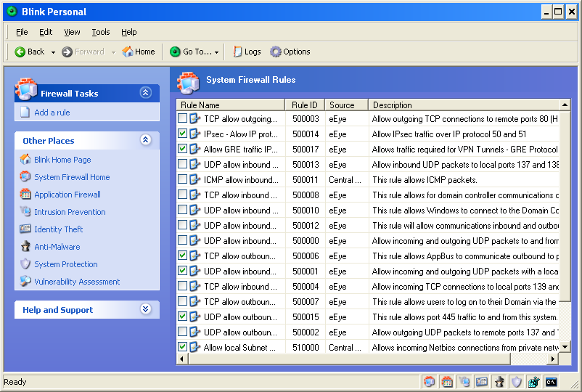The height and width of the screenshot is (392, 582).
Task: Enable UDP inbound rule 500013 checkbox
Action: click(182, 164)
